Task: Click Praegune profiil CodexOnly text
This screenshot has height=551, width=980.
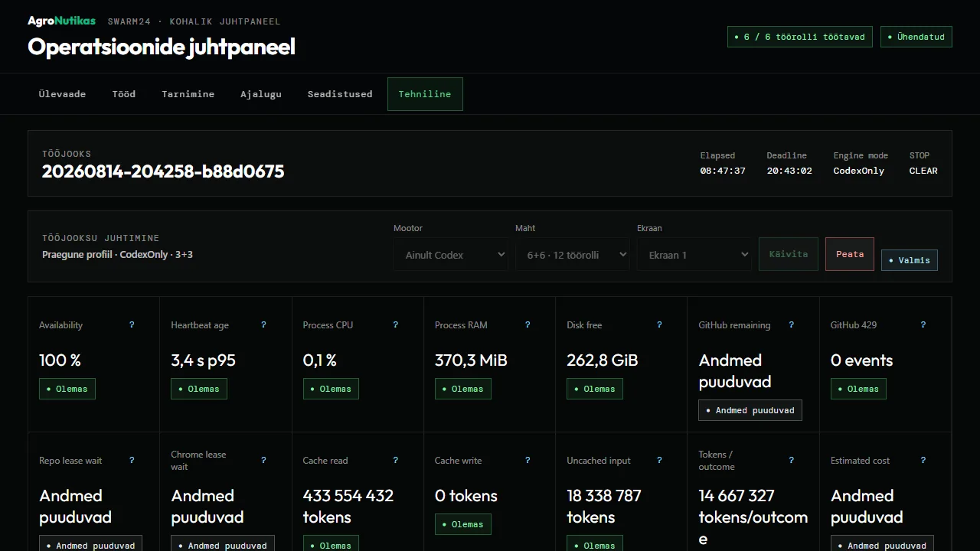Action: 117,255
